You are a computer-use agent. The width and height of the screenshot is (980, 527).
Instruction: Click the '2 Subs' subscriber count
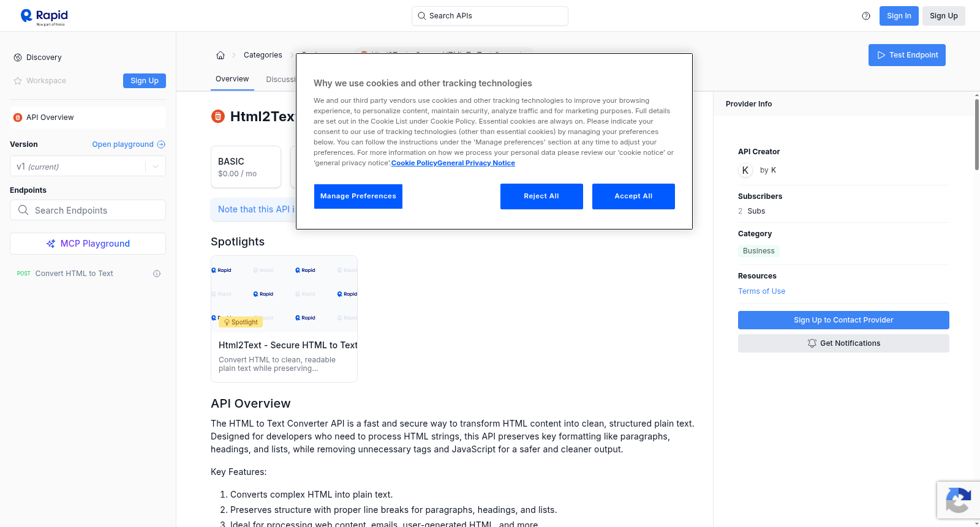point(752,211)
